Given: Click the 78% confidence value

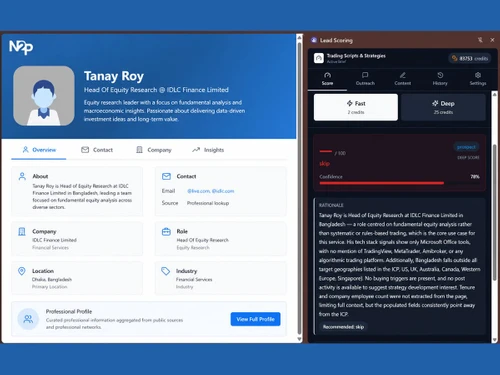Looking at the screenshot, I should pyautogui.click(x=475, y=177).
